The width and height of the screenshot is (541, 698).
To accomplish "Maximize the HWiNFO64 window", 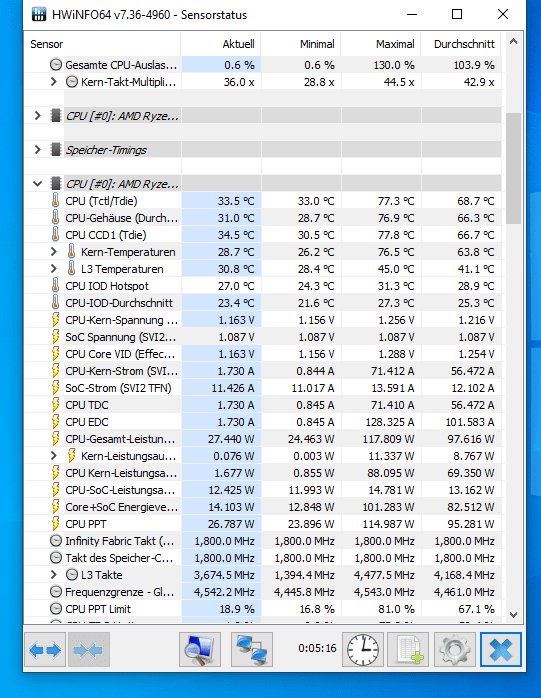I will click(x=457, y=14).
